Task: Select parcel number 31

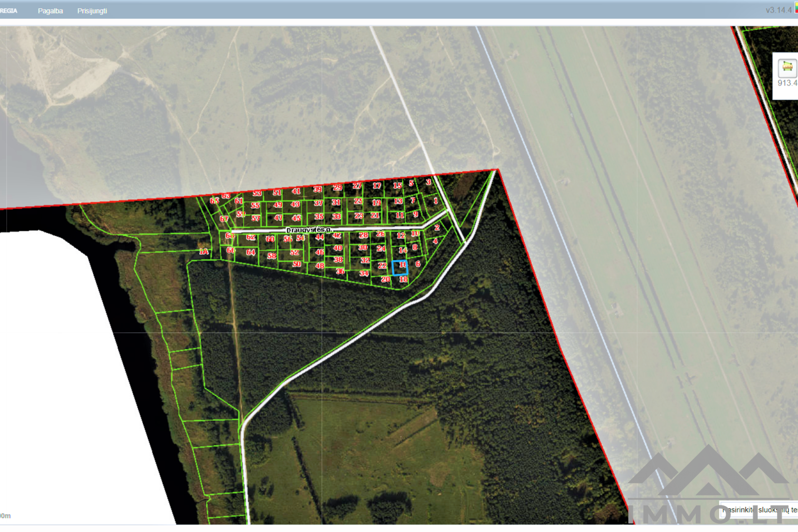Action: [336, 202]
